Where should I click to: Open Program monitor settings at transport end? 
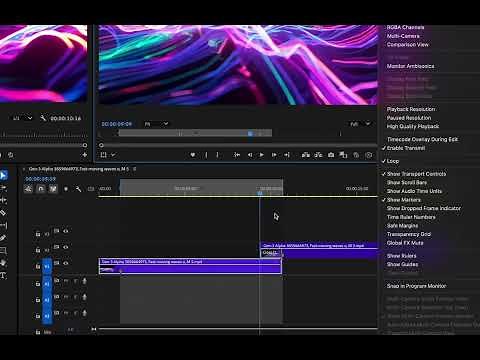click(x=369, y=155)
